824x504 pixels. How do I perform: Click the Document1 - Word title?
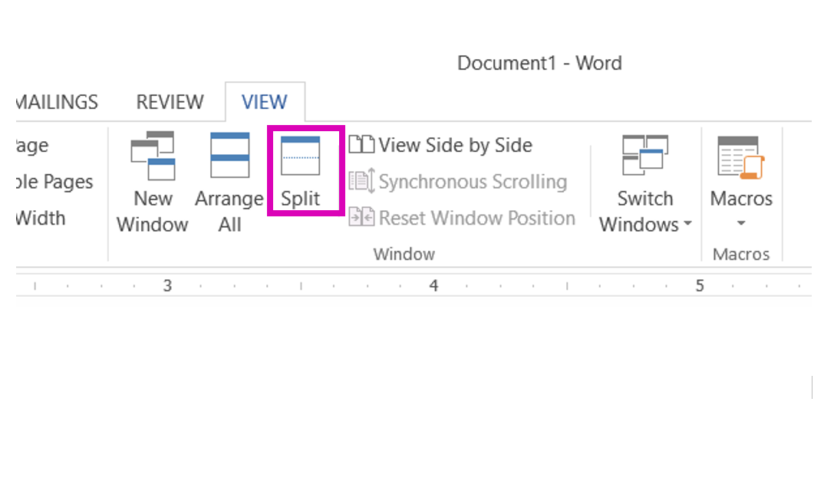click(539, 63)
